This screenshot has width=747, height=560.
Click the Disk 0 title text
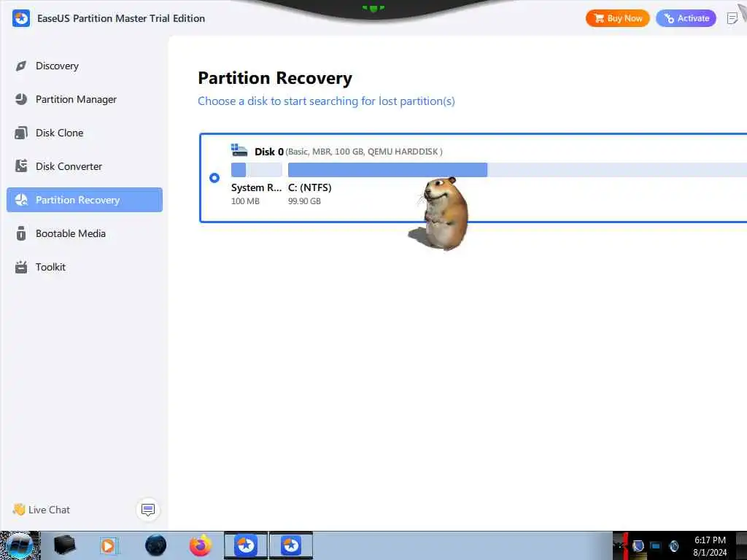[269, 152]
